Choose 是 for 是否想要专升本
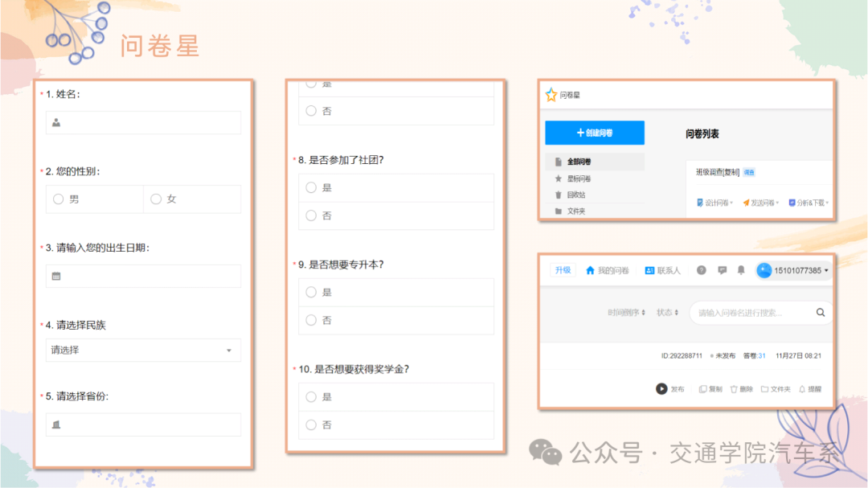This screenshot has height=488, width=868. [x=311, y=293]
